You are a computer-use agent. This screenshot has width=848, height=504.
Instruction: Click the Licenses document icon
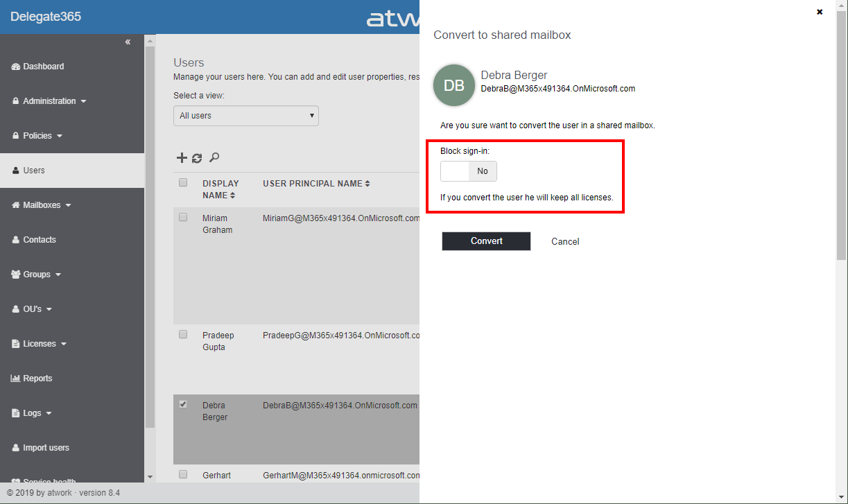tap(16, 344)
